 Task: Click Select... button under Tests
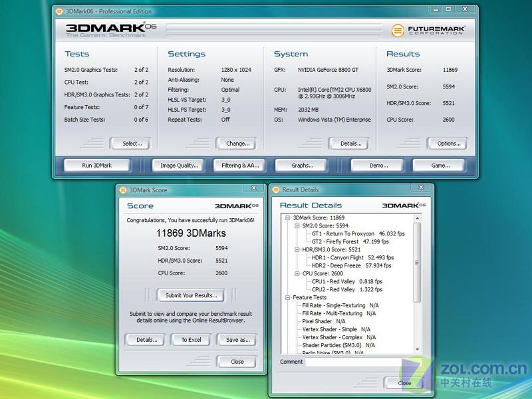pyautogui.click(x=130, y=144)
